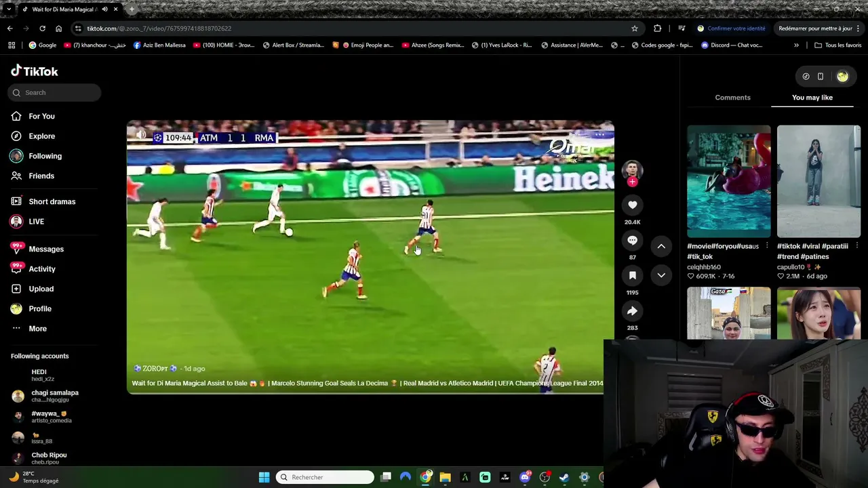
Task: Go to the previous video with the up arrow
Action: click(x=661, y=246)
